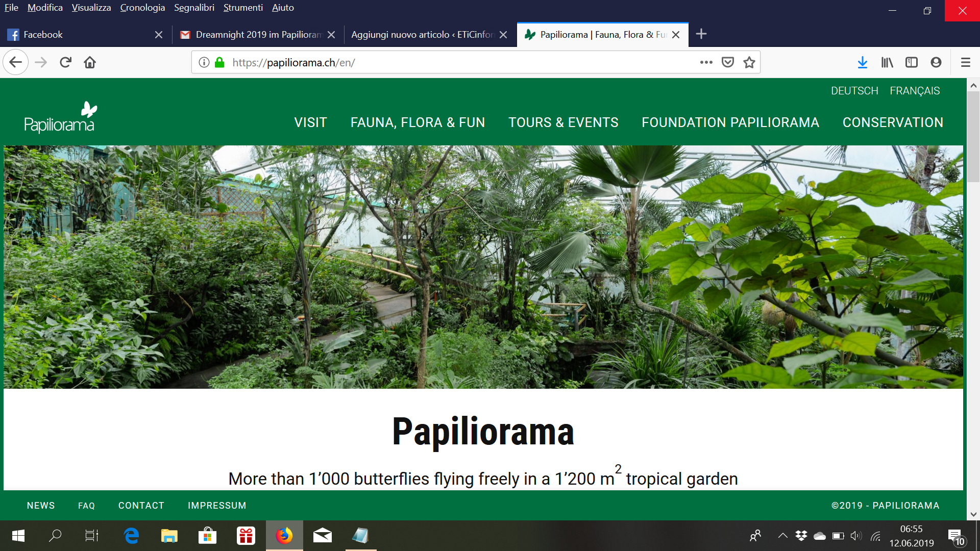The width and height of the screenshot is (980, 551).
Task: Open the Firefox hamburger menu
Action: point(965,62)
